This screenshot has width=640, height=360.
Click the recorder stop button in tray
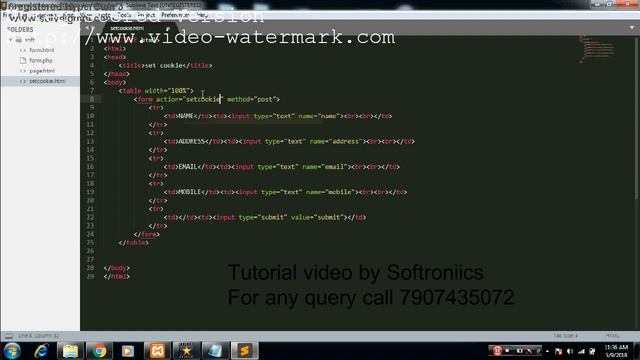(508, 351)
